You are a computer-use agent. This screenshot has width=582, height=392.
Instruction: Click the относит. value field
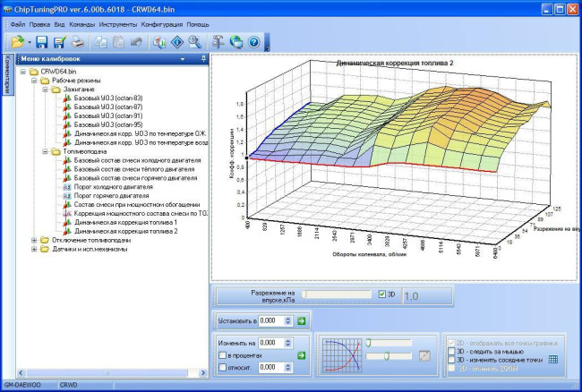pos(271,367)
